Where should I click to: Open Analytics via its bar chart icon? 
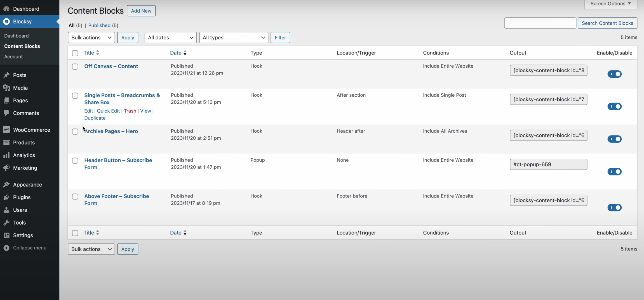pyautogui.click(x=6, y=155)
